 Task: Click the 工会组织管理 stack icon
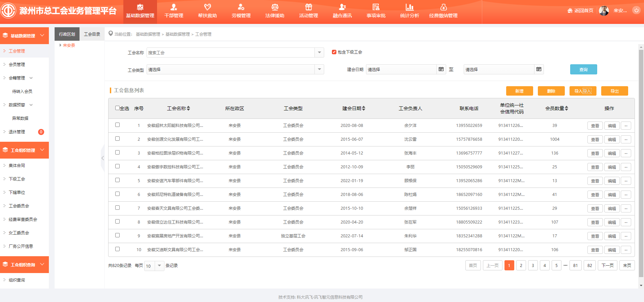click(x=5, y=150)
